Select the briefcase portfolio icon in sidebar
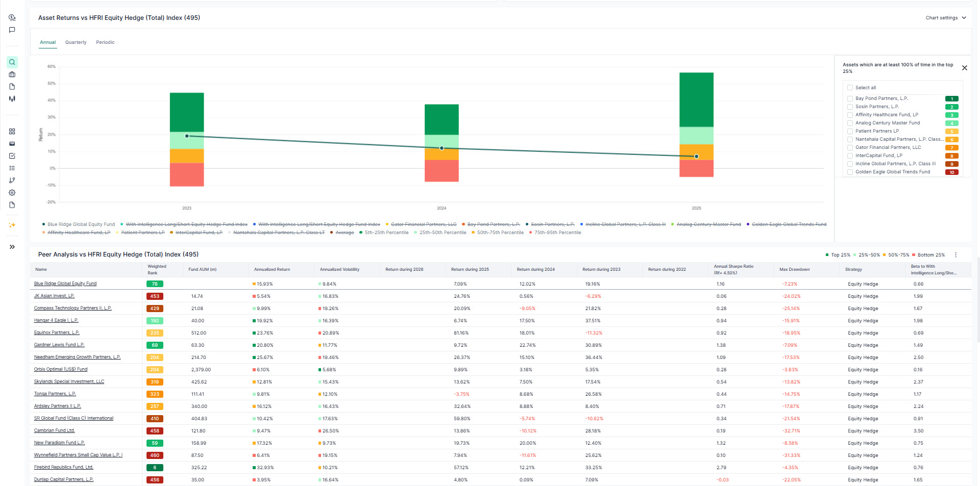Viewport: 980px width, 486px height. pyautogui.click(x=12, y=74)
